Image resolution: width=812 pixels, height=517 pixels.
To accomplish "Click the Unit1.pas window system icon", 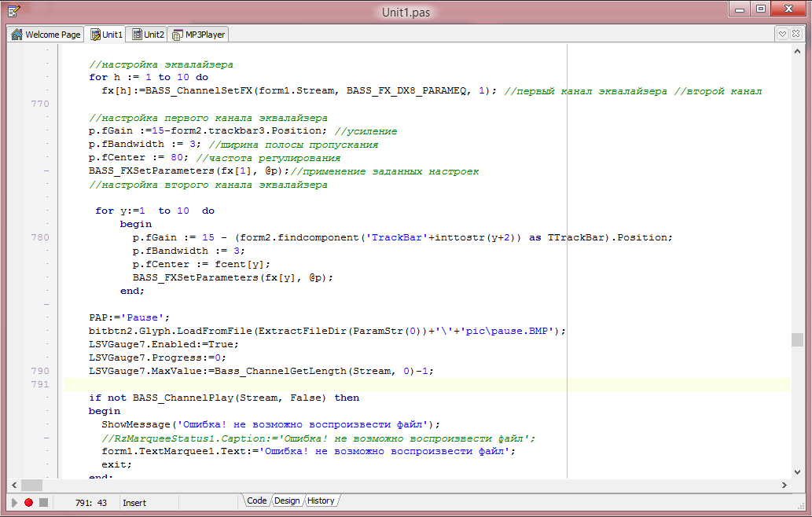I will coord(13,9).
